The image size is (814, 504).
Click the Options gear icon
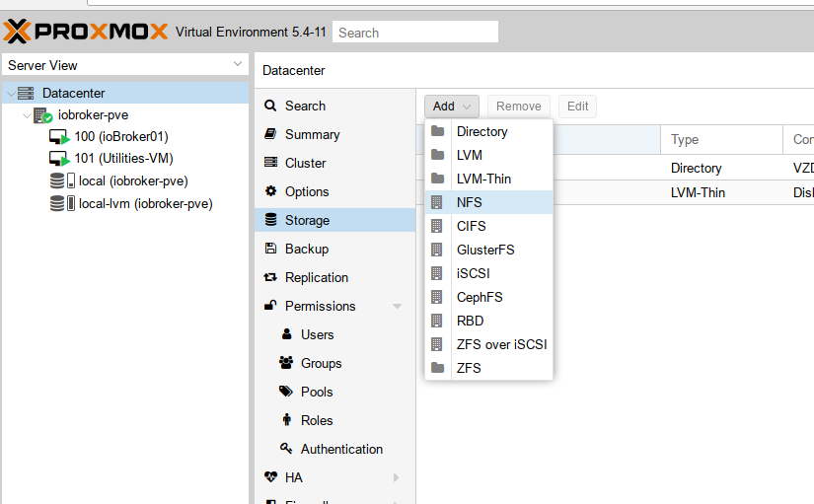point(270,191)
